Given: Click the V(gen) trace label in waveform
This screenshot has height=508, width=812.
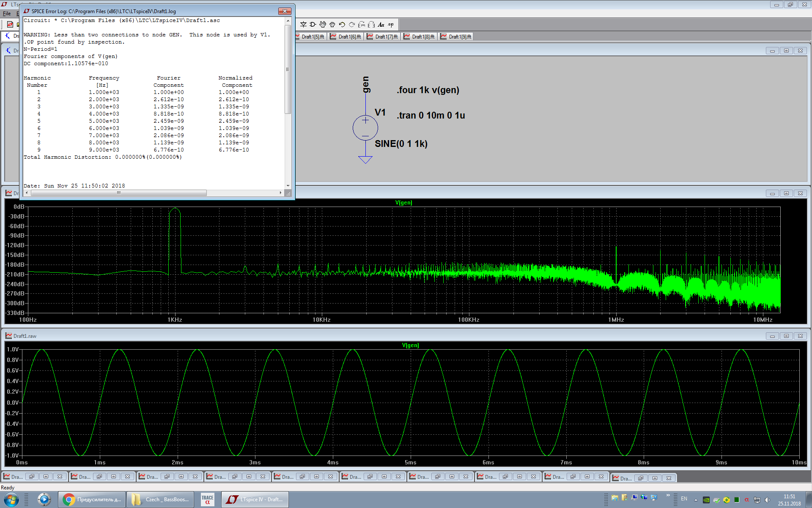Looking at the screenshot, I should (x=410, y=345).
